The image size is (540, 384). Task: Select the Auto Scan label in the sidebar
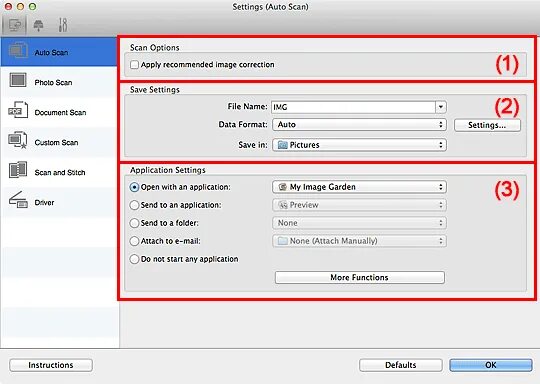coord(51,53)
